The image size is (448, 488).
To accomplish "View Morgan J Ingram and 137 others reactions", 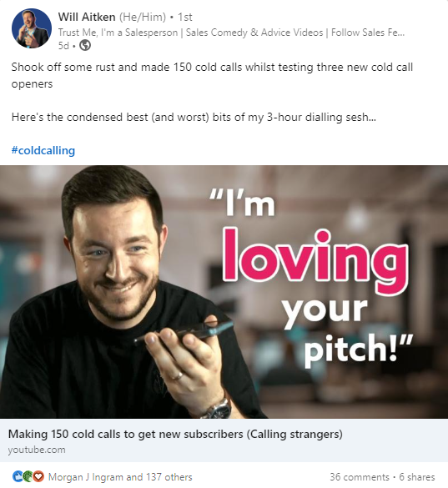I will [x=120, y=477].
